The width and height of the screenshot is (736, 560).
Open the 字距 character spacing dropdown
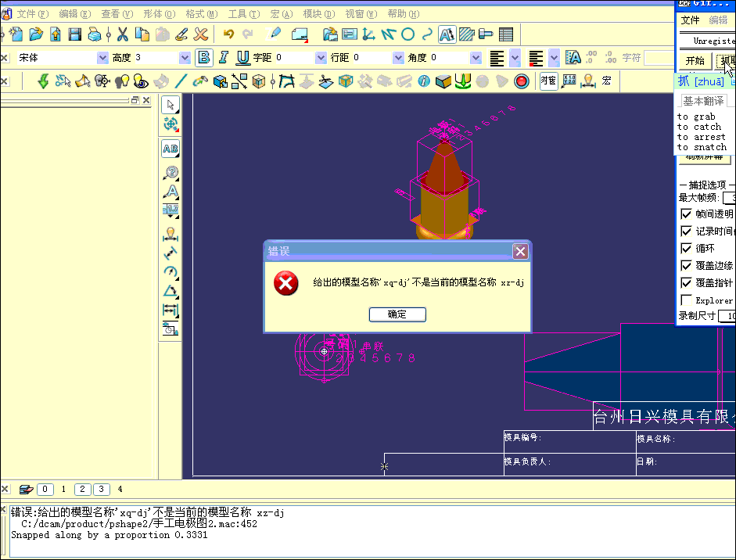coord(321,58)
